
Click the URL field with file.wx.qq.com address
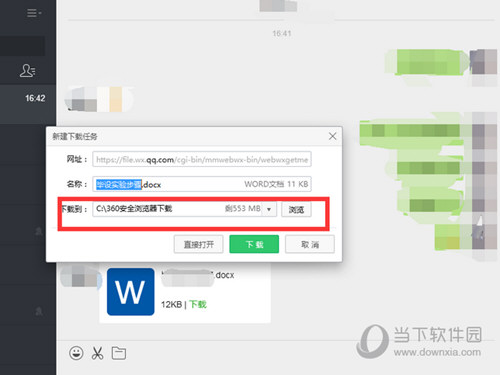[x=202, y=159]
